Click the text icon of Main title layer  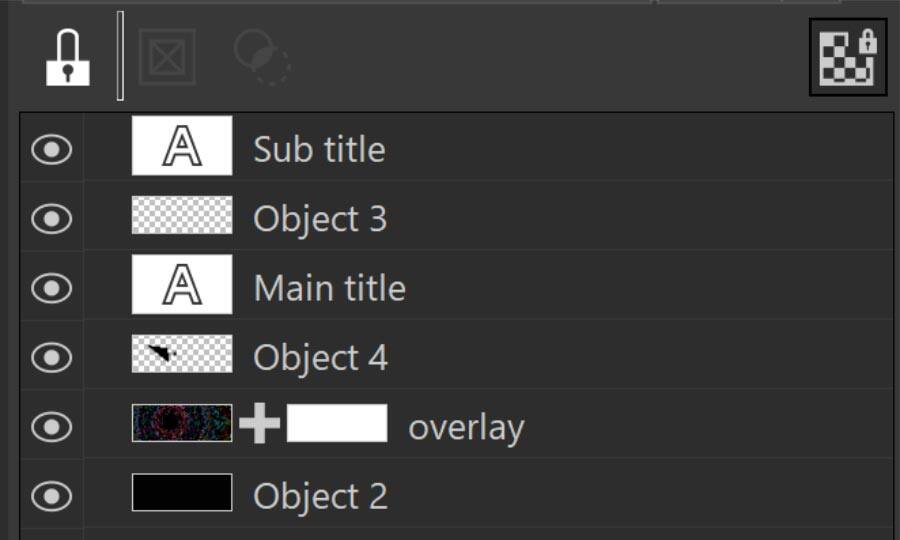(x=182, y=286)
